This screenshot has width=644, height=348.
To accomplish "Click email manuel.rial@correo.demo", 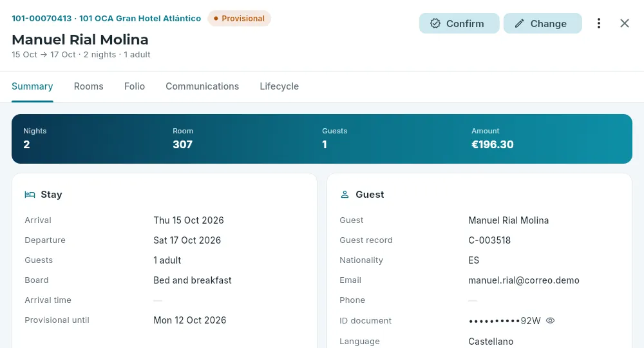I will (x=524, y=280).
